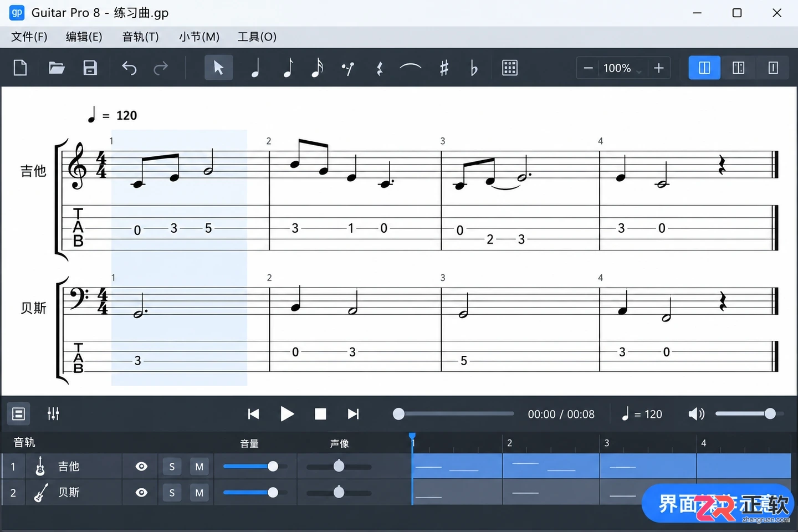Select the arrow pointer tool
Screen dimensions: 798x532
218,68
